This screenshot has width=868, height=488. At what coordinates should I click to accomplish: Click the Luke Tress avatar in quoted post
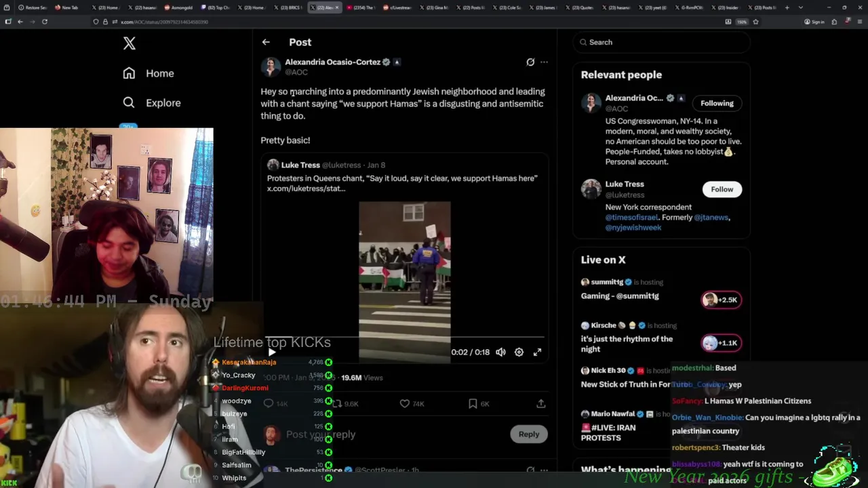[273, 165]
